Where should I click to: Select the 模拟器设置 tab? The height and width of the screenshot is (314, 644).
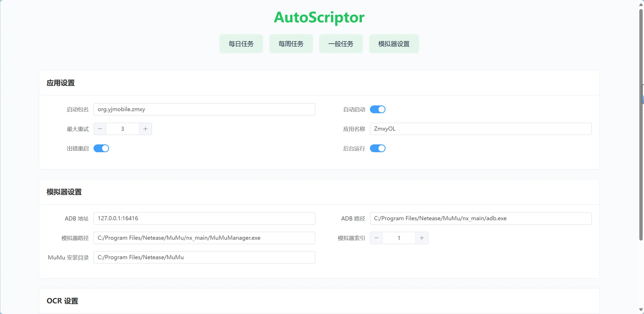[x=394, y=44]
